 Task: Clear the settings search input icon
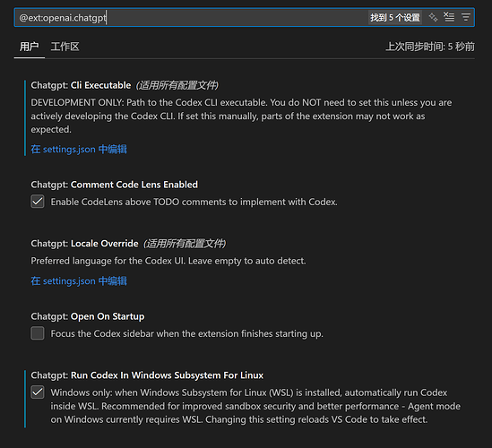coord(449,17)
